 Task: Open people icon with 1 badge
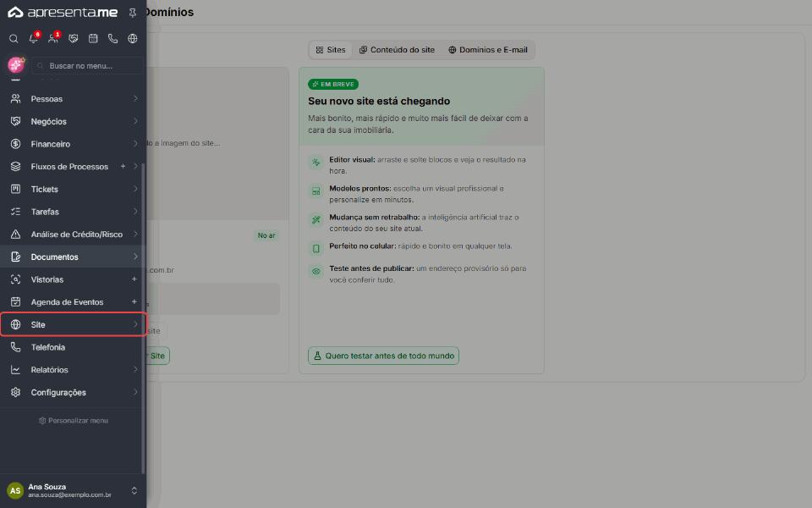pos(53,38)
